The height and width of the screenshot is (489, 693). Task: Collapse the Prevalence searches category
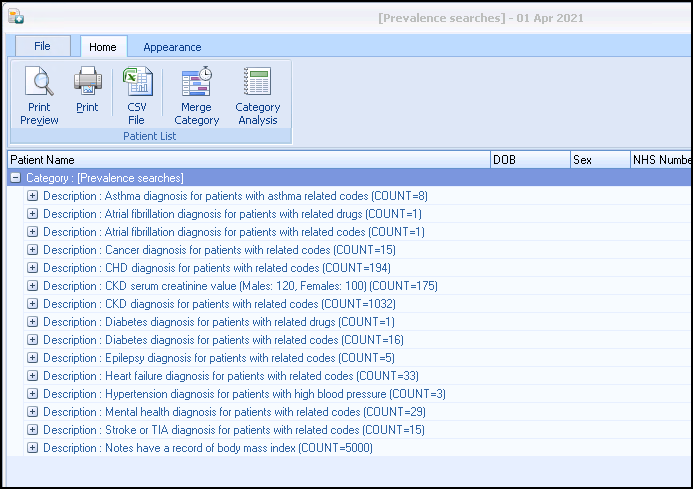(x=15, y=178)
